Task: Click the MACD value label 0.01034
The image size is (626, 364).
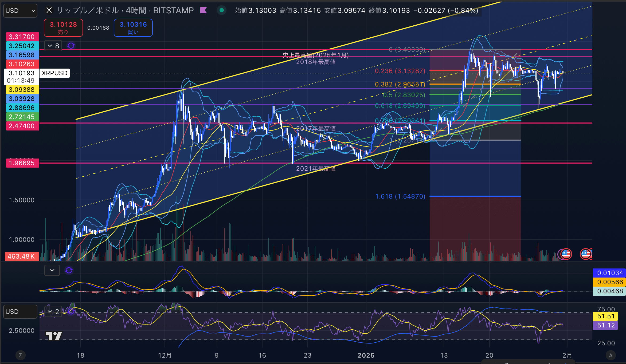Action: [610, 273]
